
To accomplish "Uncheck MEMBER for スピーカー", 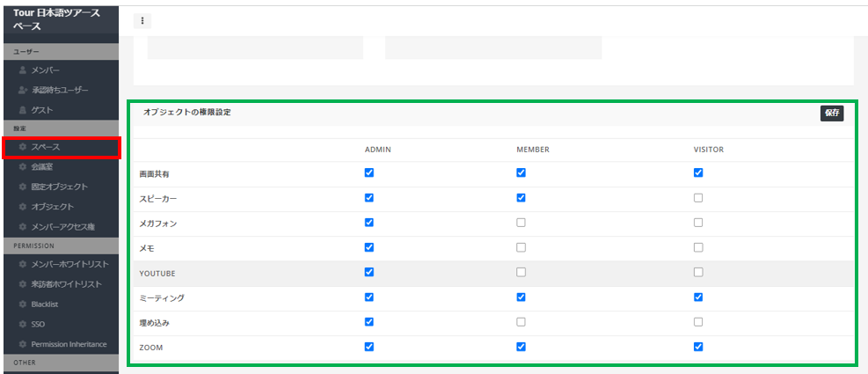I will (521, 198).
